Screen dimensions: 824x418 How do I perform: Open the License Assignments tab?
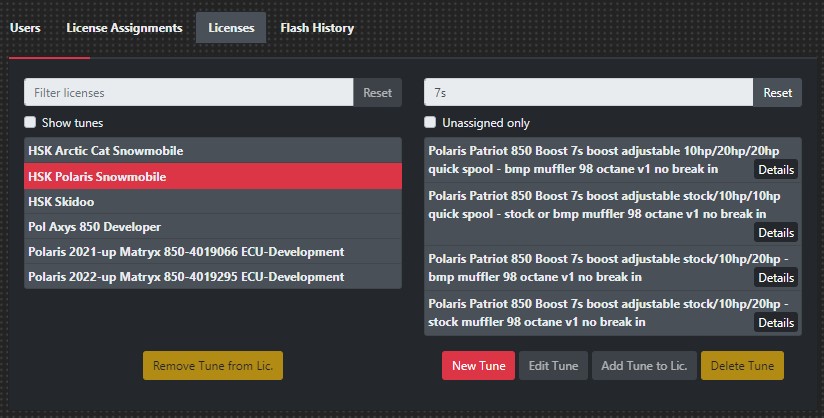tap(124, 28)
